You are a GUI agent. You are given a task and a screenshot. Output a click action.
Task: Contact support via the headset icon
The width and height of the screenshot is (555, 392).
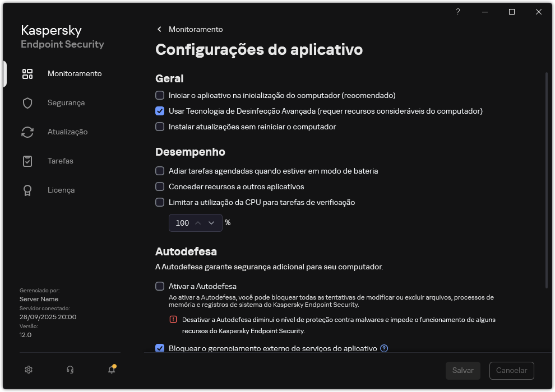tap(70, 370)
